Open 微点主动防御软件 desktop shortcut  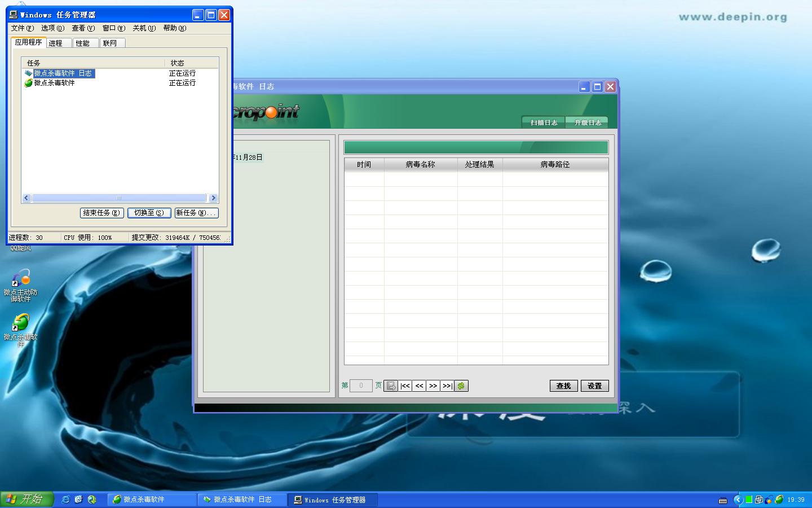pos(21,286)
